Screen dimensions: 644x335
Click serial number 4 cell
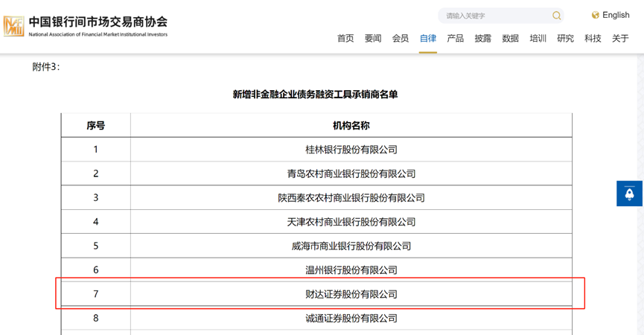point(96,222)
